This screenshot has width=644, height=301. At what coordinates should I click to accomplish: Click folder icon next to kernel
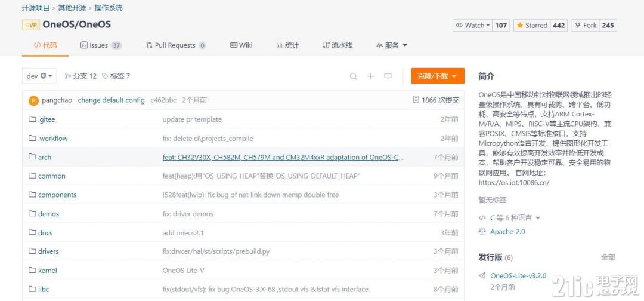32,270
